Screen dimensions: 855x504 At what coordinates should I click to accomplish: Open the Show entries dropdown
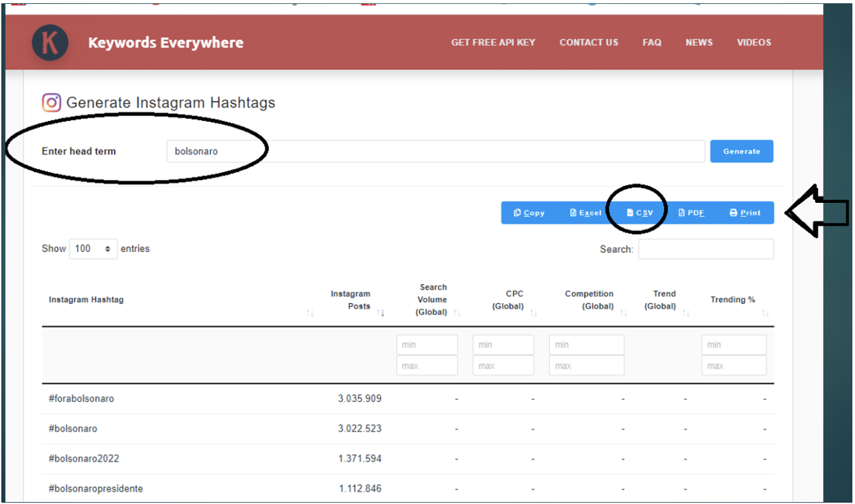pos(93,249)
